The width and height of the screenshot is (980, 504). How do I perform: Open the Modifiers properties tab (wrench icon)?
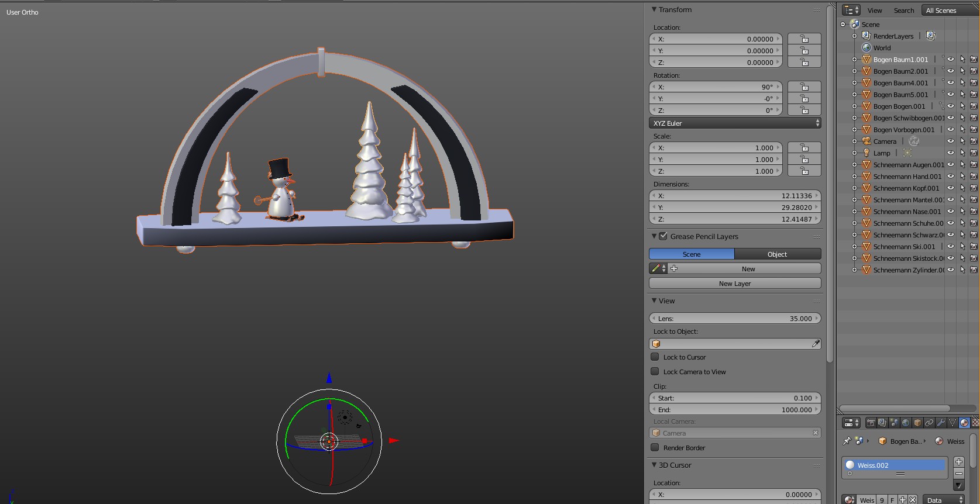[941, 423]
